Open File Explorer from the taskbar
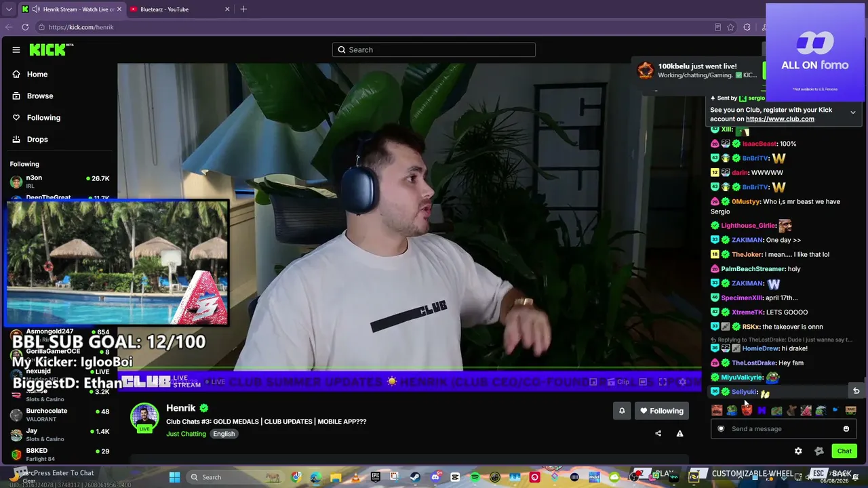The image size is (868, 488). click(x=336, y=477)
